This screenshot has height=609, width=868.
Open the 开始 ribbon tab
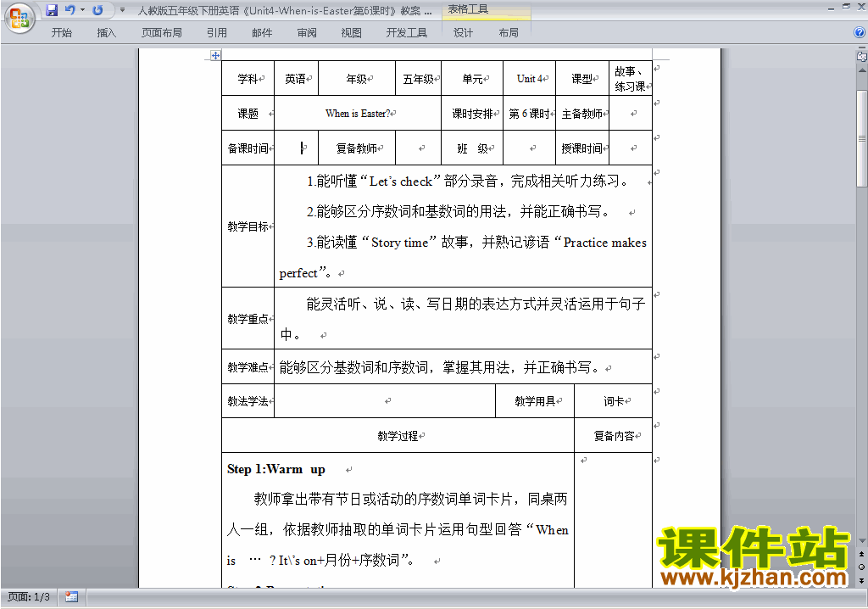pyautogui.click(x=61, y=33)
